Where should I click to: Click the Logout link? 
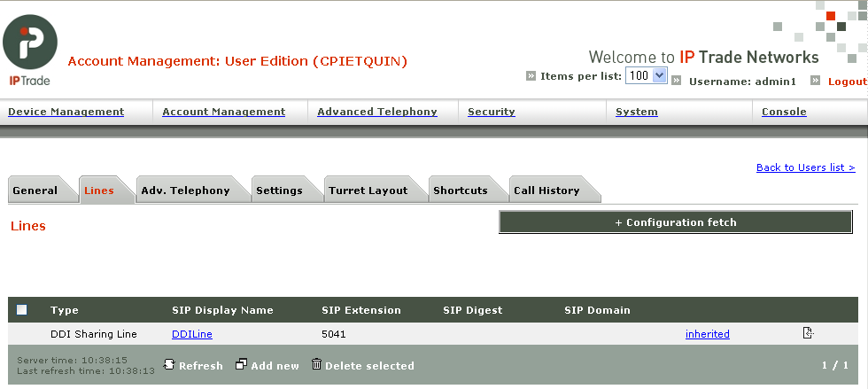click(848, 82)
